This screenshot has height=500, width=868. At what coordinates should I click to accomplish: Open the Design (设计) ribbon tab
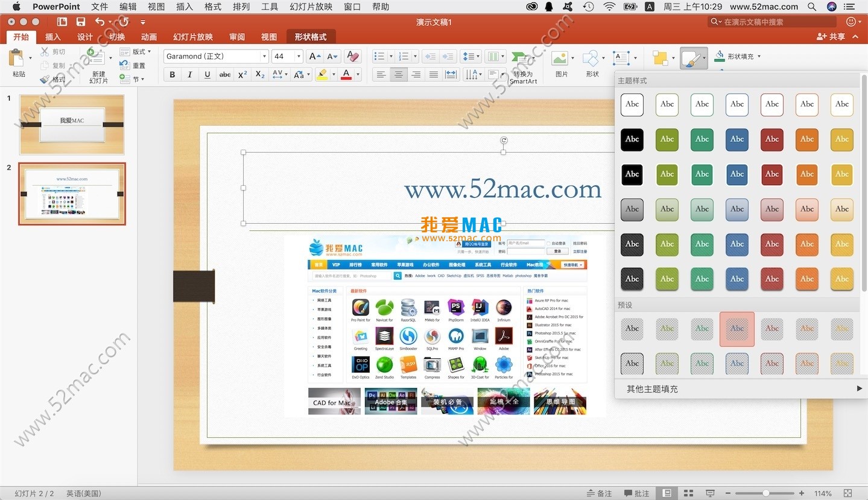click(85, 37)
